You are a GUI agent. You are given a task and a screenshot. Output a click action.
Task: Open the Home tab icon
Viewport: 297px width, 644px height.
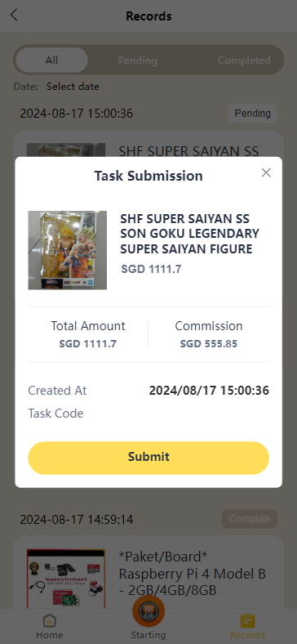(x=50, y=620)
